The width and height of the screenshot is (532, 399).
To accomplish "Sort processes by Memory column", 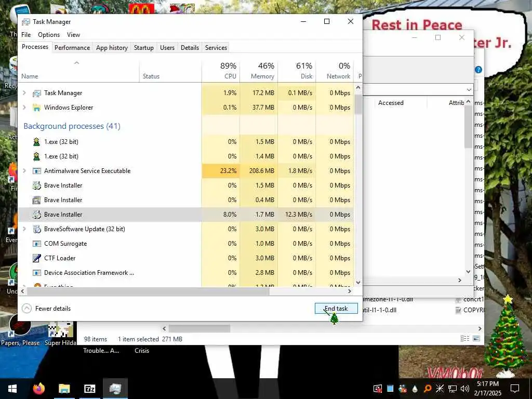I will coord(259,71).
